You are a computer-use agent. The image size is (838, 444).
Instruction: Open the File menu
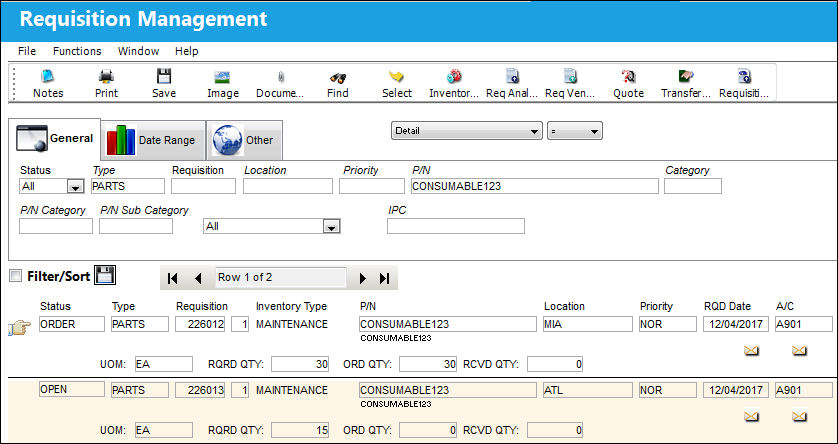coord(27,51)
